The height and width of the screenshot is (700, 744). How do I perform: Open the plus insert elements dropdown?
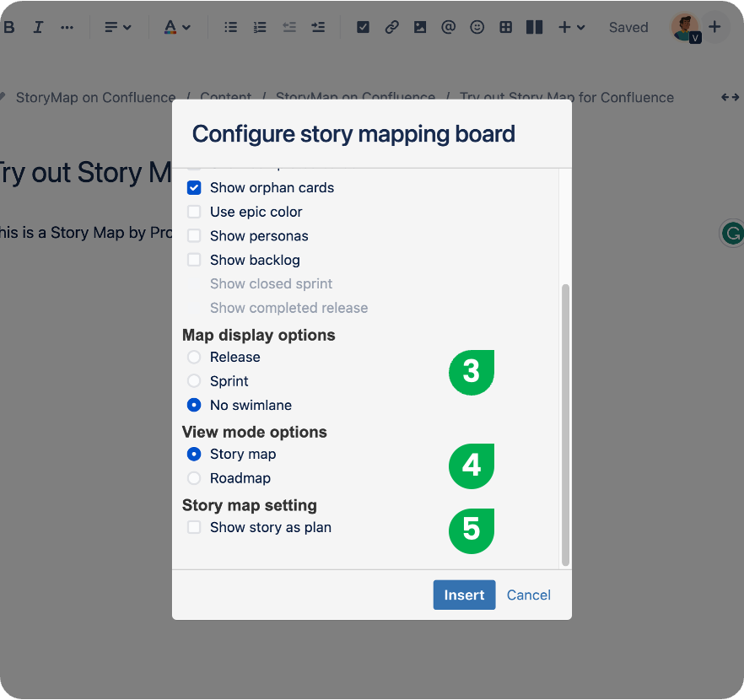[x=572, y=27]
